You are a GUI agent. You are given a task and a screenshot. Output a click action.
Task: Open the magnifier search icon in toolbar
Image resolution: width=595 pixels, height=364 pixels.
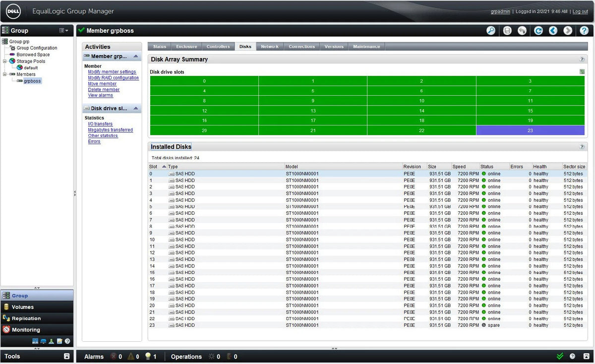491,31
